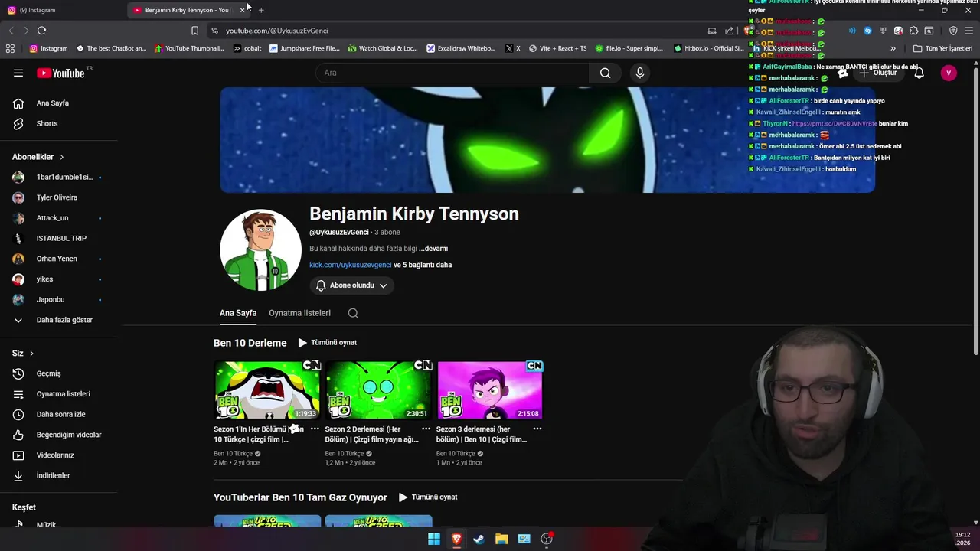Screen dimensions: 980x551
Task: Click Brave browser taskbar icon
Action: [x=456, y=539]
